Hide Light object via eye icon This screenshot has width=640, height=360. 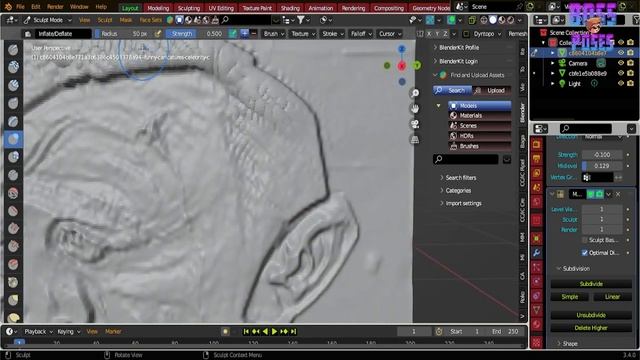[x=621, y=83]
